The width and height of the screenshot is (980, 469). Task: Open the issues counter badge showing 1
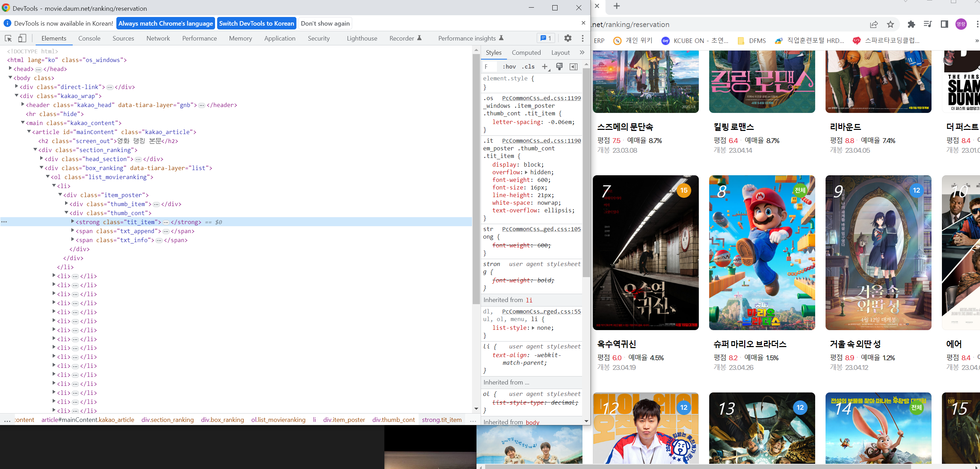click(546, 38)
